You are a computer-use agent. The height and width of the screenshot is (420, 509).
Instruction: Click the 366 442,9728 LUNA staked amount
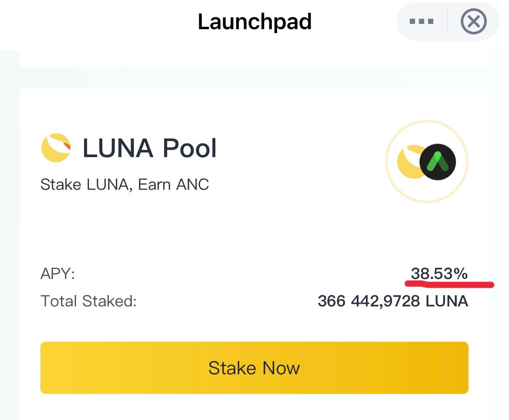coord(393,301)
